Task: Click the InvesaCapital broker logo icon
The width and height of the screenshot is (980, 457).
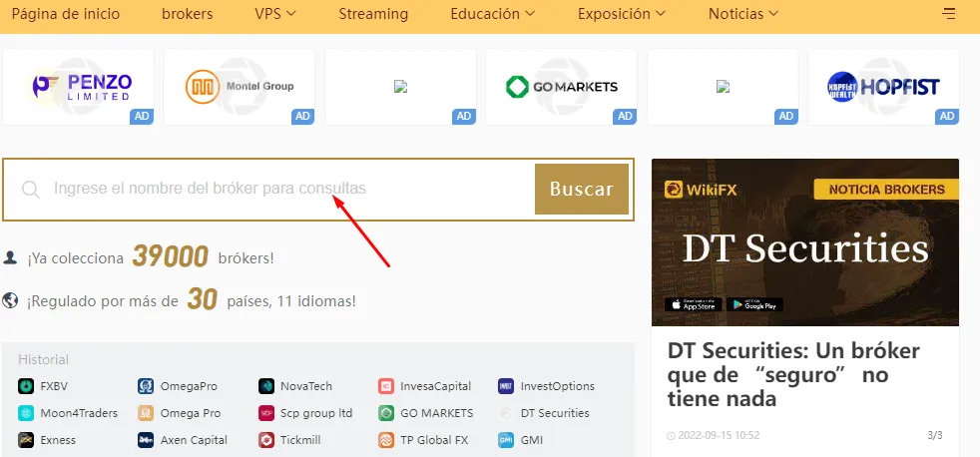Action: point(386,386)
